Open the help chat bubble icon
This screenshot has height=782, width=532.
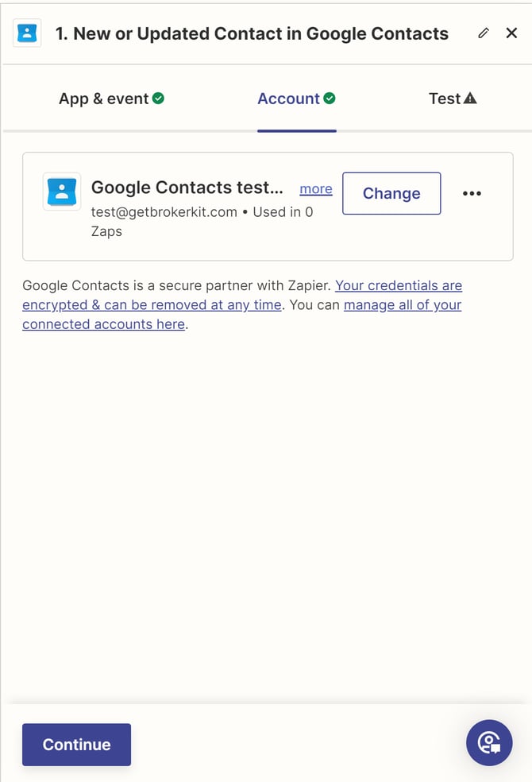point(489,743)
